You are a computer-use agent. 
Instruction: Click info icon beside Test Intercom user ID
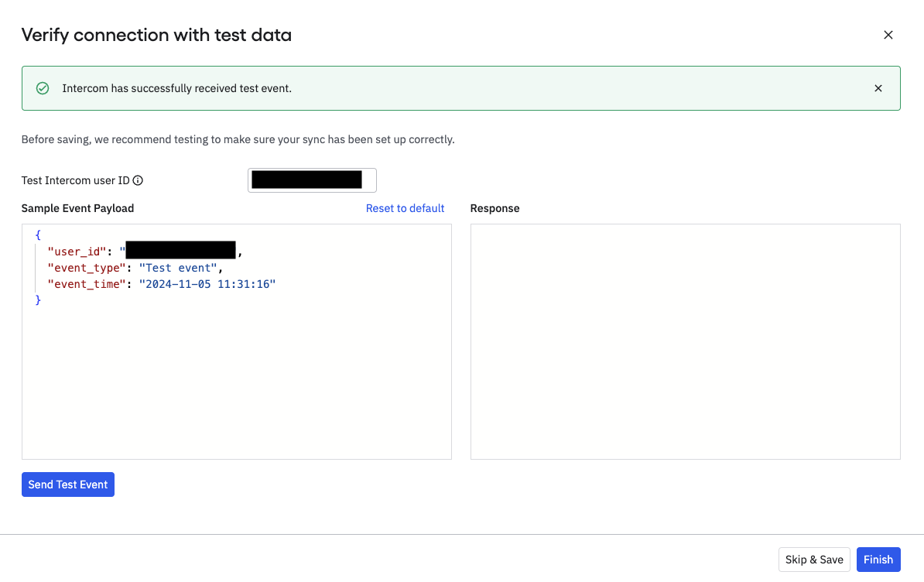(138, 181)
